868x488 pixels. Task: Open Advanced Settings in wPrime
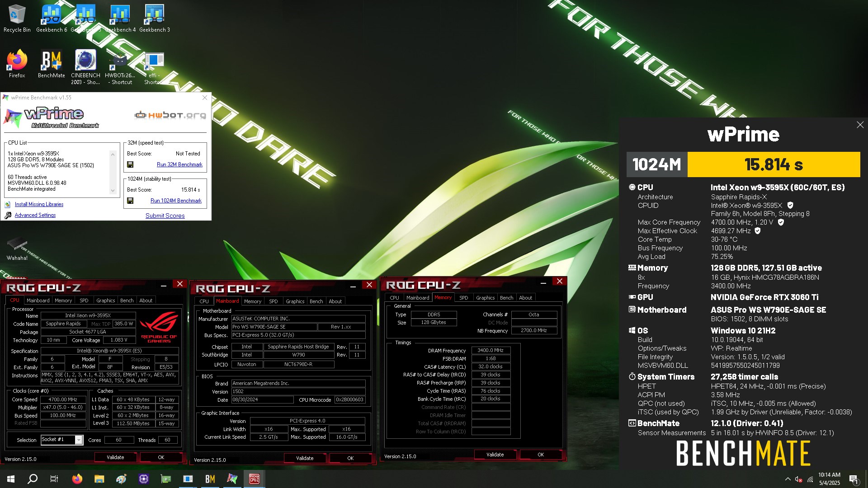click(35, 215)
